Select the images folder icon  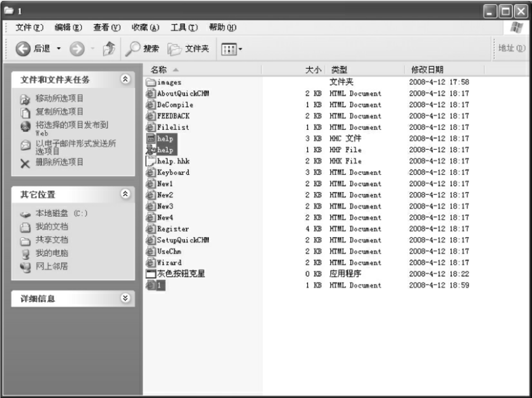click(x=151, y=82)
